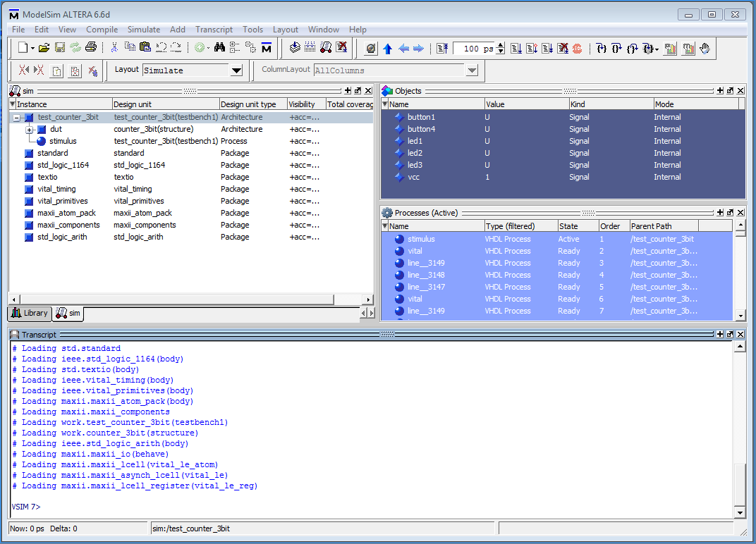Select the led1 signal in Objects
Viewport: 756px width, 544px height.
point(415,141)
